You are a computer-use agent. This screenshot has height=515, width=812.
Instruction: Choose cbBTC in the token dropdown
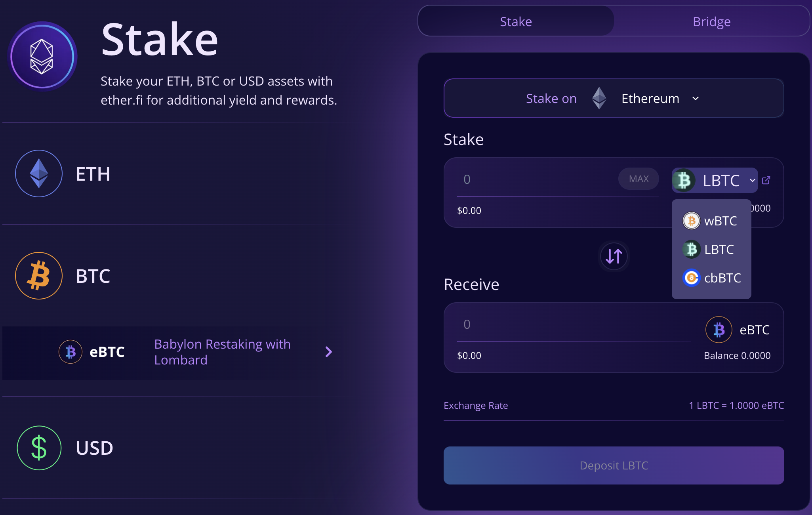(711, 278)
